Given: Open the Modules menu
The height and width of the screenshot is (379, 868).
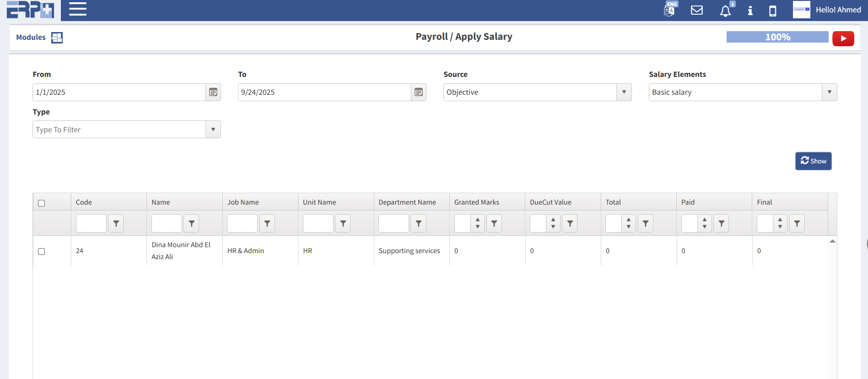Looking at the screenshot, I should [39, 38].
